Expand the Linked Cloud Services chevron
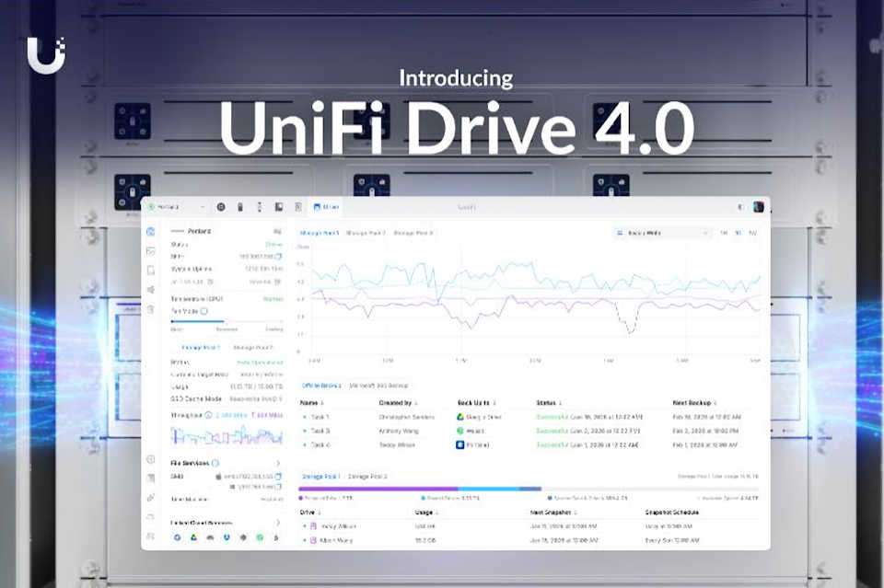This screenshot has height=588, width=884. [278, 523]
